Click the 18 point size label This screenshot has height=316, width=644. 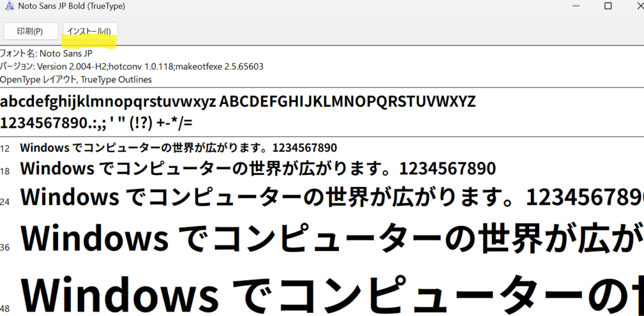tap(5, 171)
